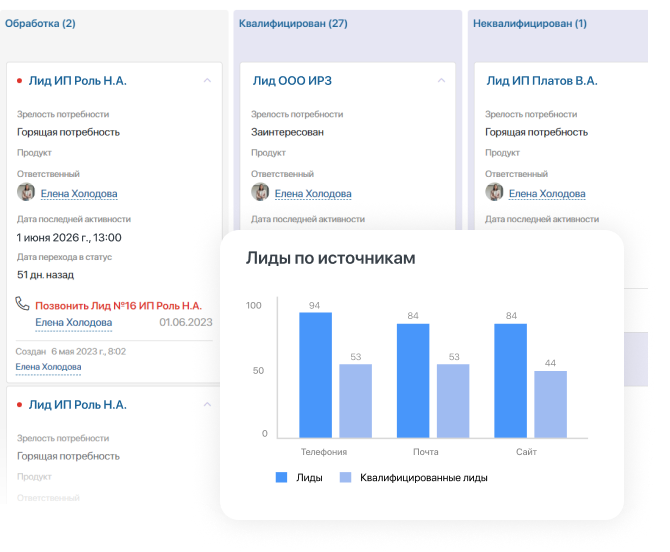
Task: Open the Лид ООО ИРЗ title link
Action: (292, 81)
